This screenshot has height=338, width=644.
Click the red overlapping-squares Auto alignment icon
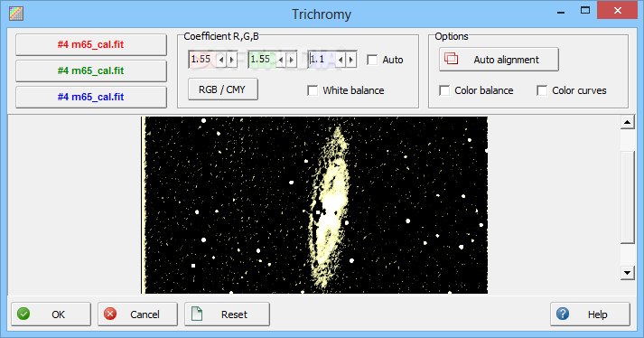click(x=451, y=59)
